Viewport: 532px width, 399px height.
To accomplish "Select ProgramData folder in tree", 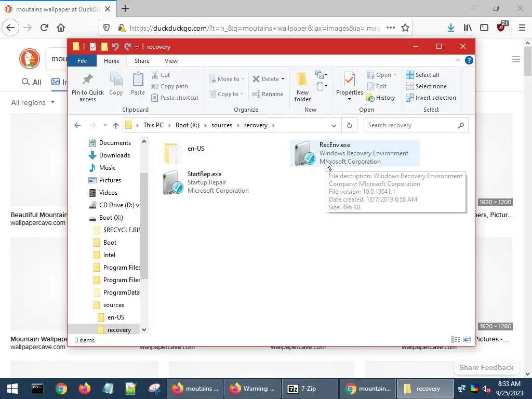I will click(116, 292).
